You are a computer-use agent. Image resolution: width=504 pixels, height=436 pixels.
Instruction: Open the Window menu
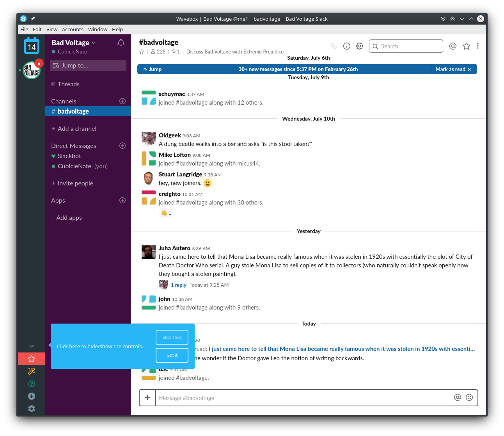click(98, 29)
